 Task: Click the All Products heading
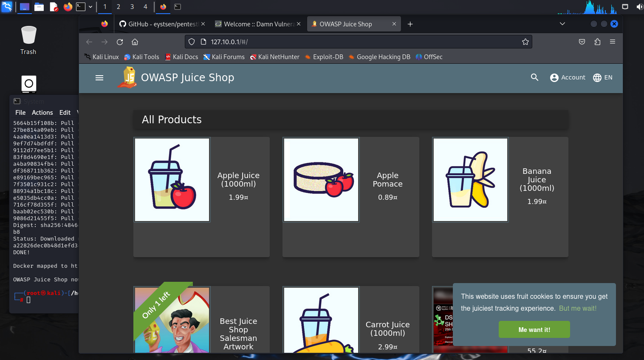point(172,119)
